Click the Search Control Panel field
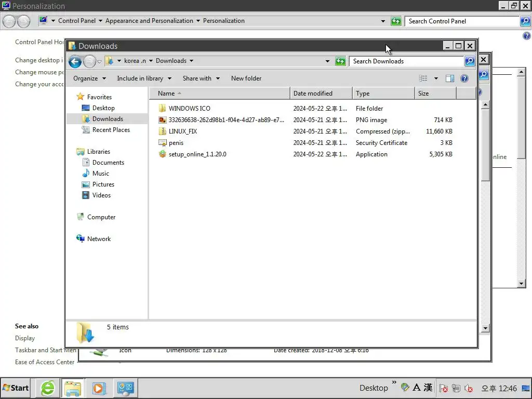This screenshot has width=532, height=399. pos(462,21)
